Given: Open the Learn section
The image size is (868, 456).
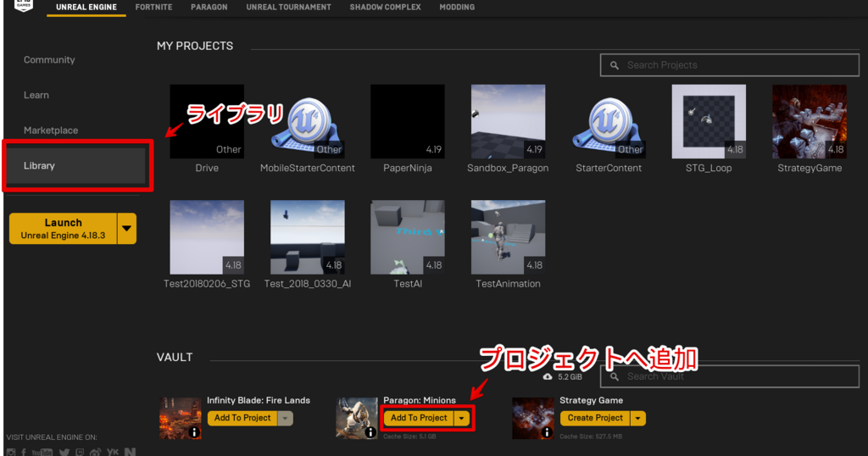Looking at the screenshot, I should tap(36, 95).
